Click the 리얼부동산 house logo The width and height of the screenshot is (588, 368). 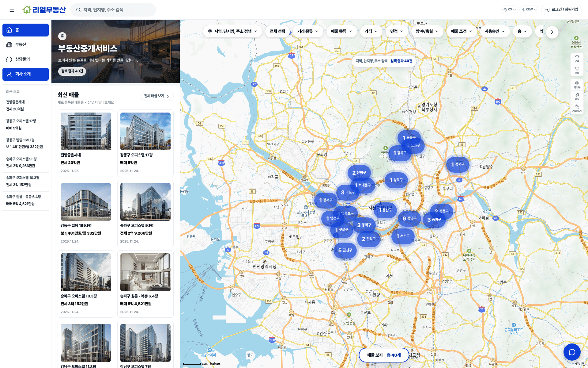[x=44, y=10]
